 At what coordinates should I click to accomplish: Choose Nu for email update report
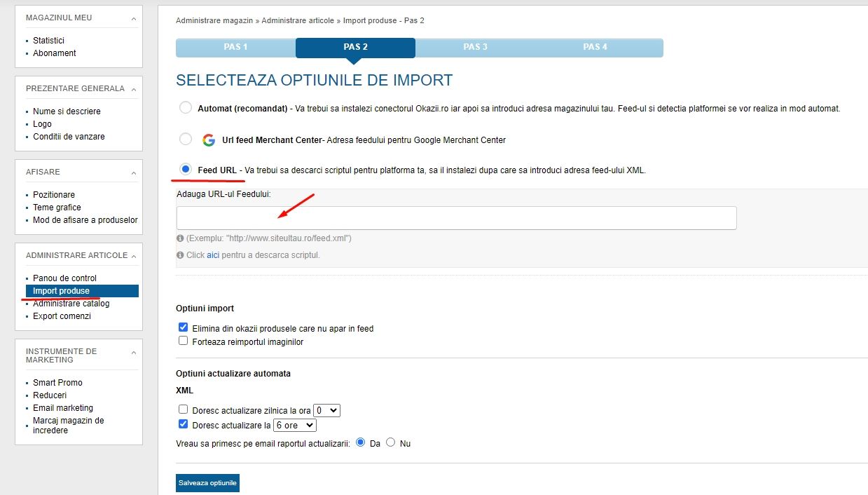coord(391,442)
